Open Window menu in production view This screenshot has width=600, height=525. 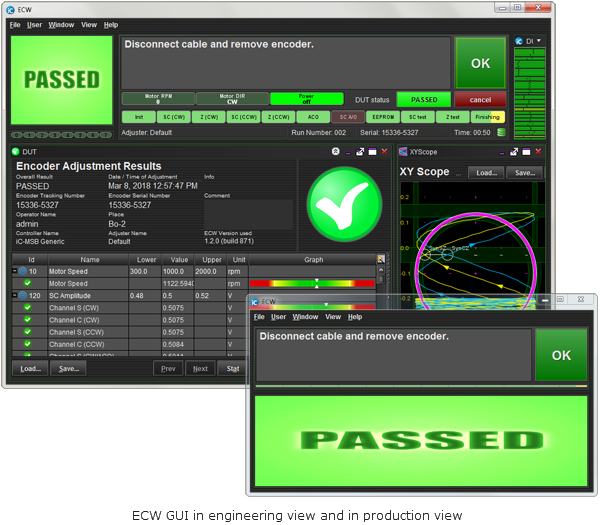305,316
